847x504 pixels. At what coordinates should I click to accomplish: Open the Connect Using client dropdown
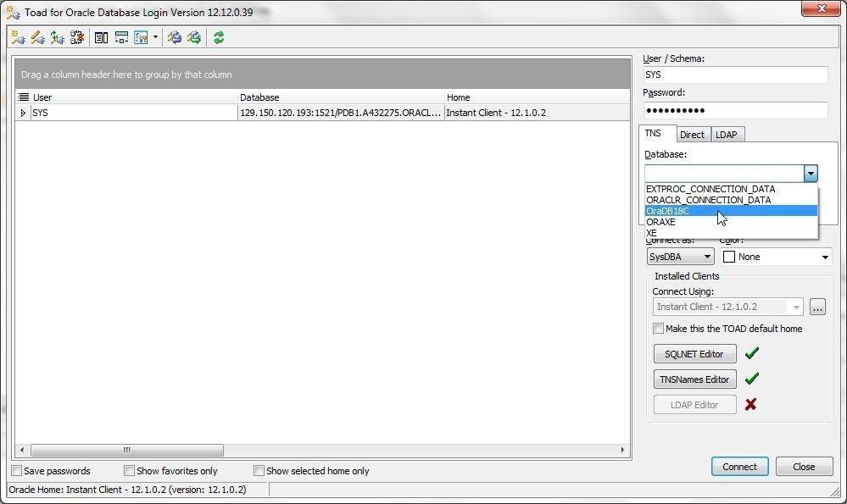point(727,307)
